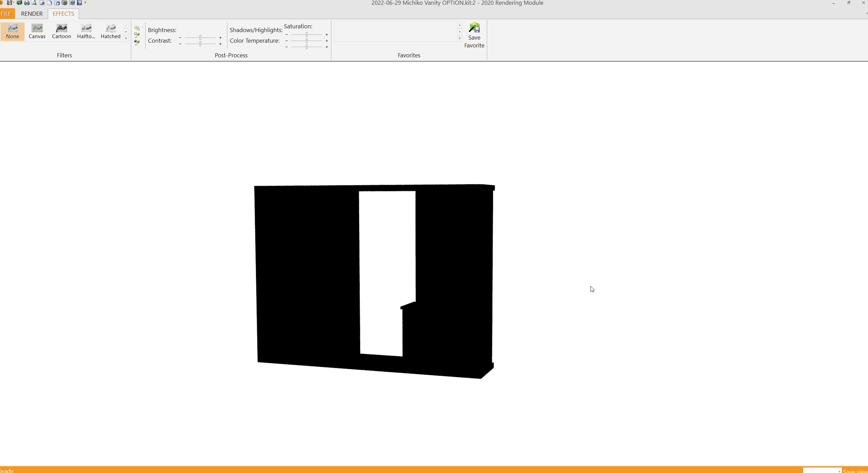Click the black point eyedropper icon
The height and width of the screenshot is (473, 868).
[137, 42]
